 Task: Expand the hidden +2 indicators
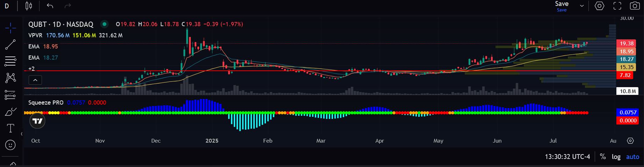point(31,69)
